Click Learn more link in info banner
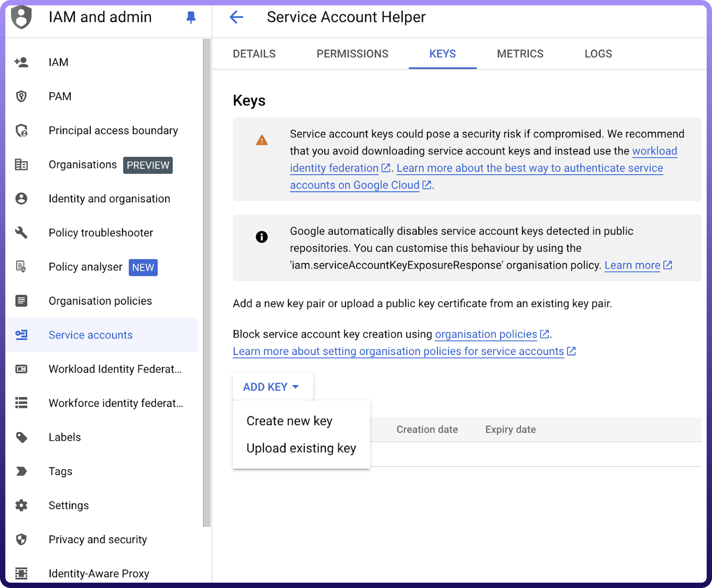 632,266
